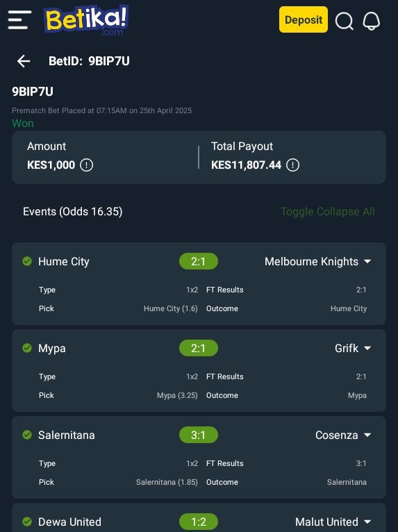Tap the Events (Odds 16.35) heading
This screenshot has height=532, width=398.
coord(73,212)
